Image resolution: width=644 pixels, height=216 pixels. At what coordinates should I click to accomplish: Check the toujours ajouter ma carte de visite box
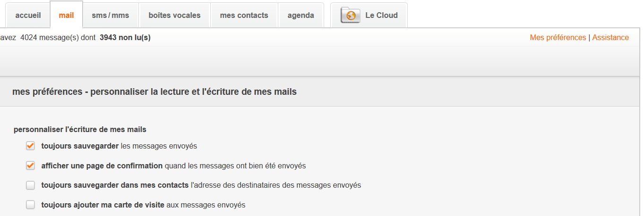[x=31, y=205]
